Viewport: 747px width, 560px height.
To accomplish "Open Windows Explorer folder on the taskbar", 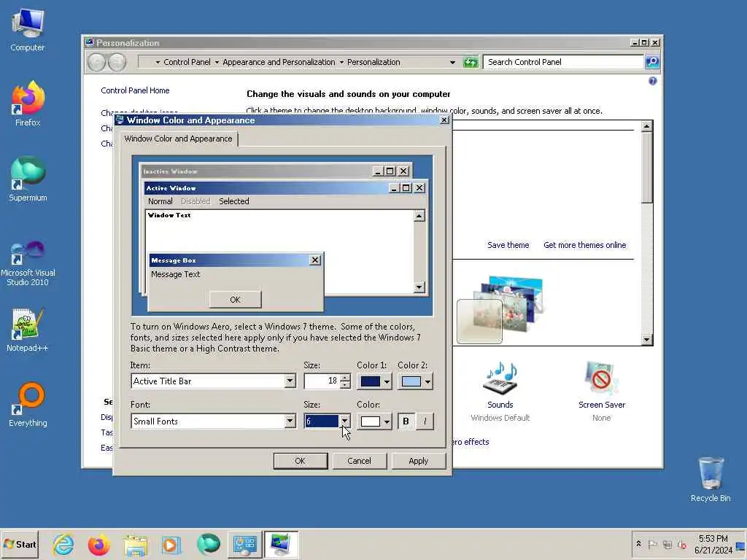I will click(136, 545).
